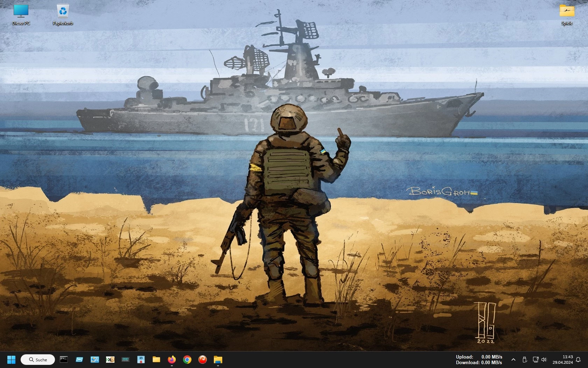
Task: Click the safely remove USB icon
Action: click(x=525, y=360)
